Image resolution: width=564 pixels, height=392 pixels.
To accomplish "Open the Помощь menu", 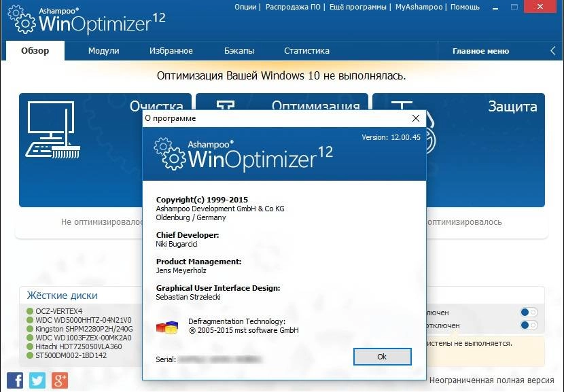I will coord(465,7).
